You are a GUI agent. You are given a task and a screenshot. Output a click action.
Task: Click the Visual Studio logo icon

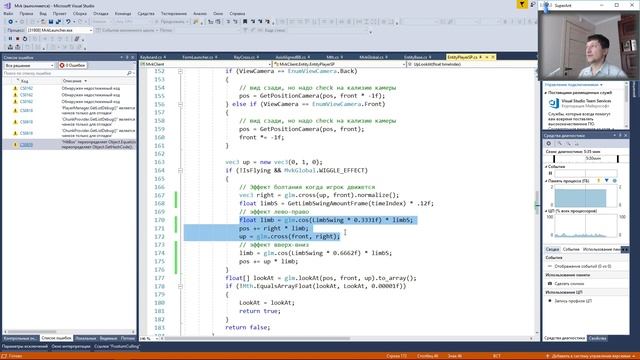coord(7,6)
